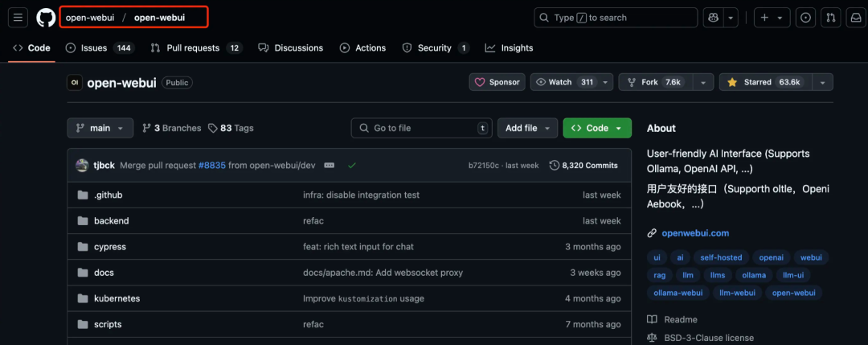Go to GitHub homepage via Octocat logo
This screenshot has height=345, width=868.
[x=46, y=18]
